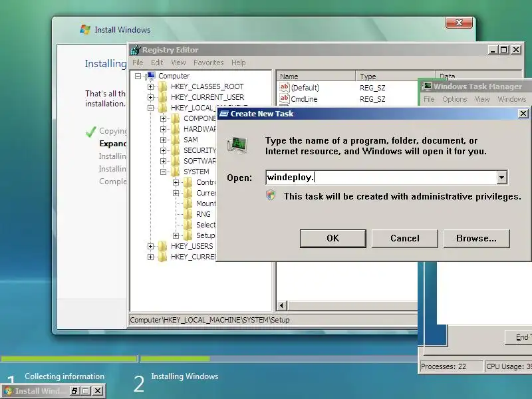Image resolution: width=532 pixels, height=399 pixels.
Task: Click the Collecting information progress bar
Action: [x=69, y=358]
